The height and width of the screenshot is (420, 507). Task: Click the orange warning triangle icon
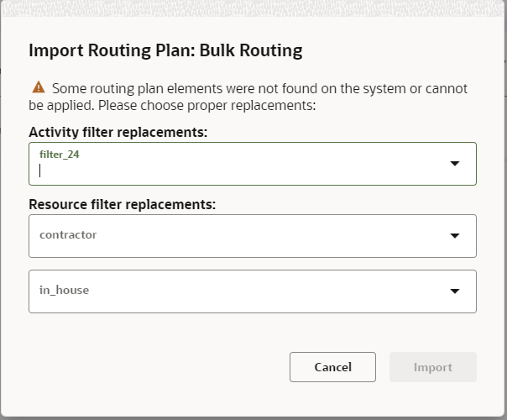[38, 87]
